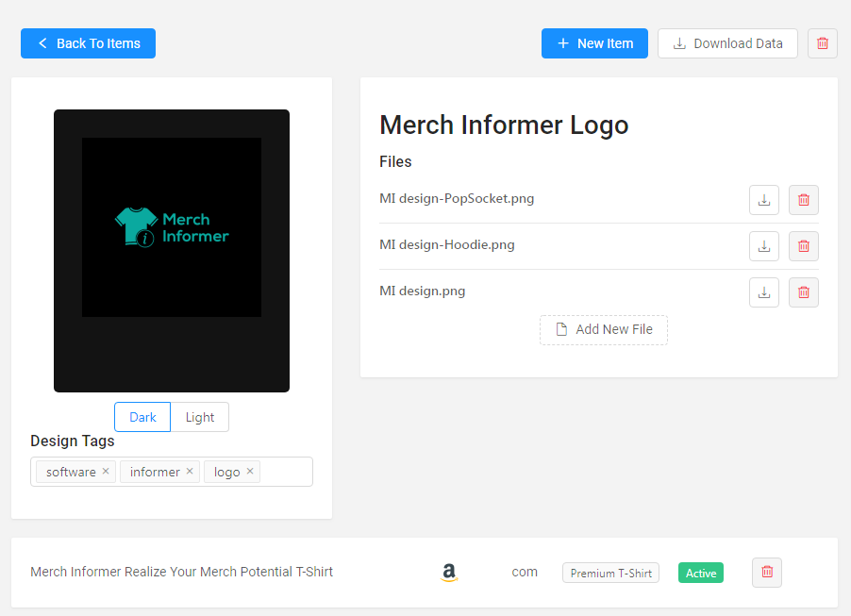Click Add New File button

tap(604, 330)
